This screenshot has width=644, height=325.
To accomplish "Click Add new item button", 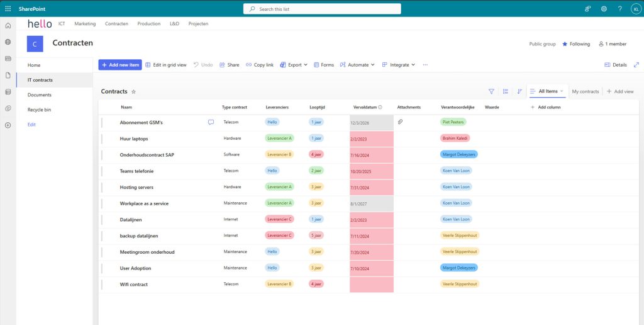I will click(120, 65).
